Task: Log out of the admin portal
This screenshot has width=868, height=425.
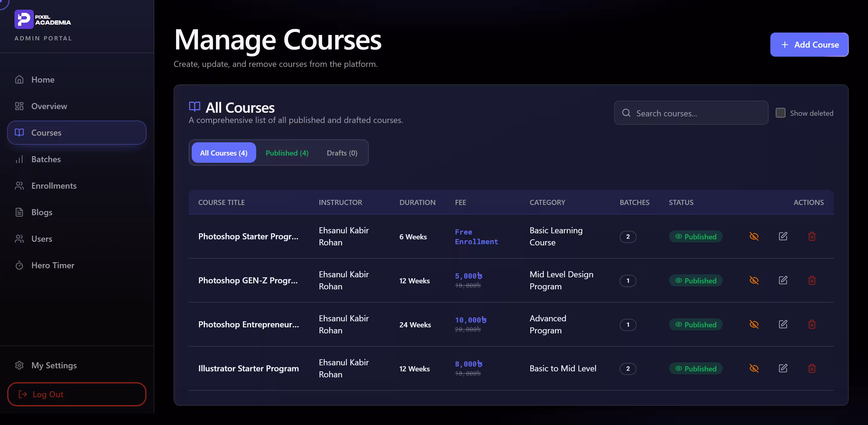Action: [77, 394]
